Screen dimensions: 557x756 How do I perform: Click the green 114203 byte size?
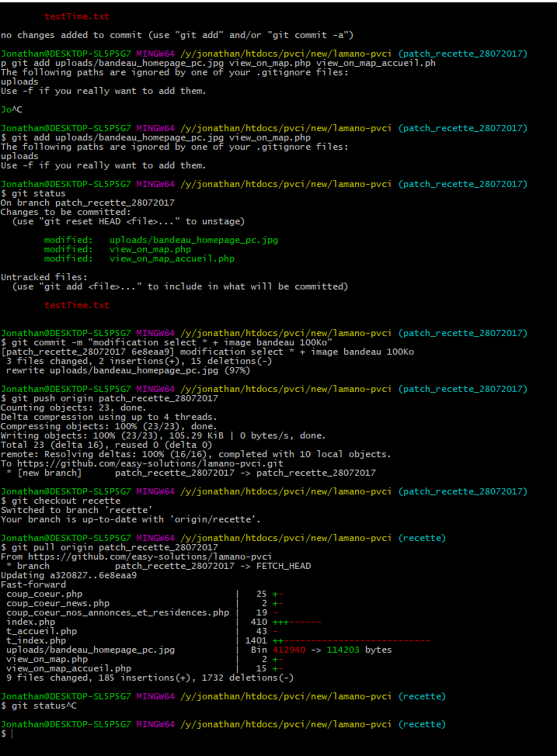click(343, 650)
